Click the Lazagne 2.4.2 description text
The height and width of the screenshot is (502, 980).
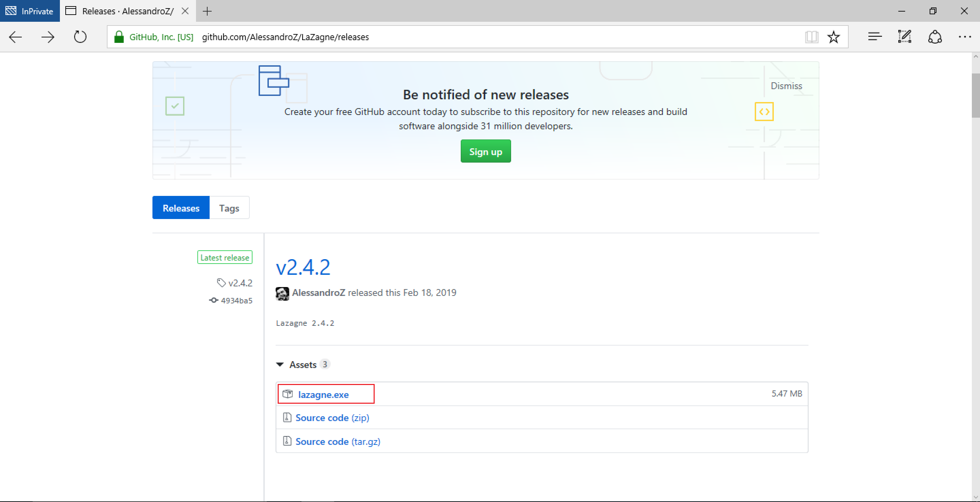(x=305, y=323)
